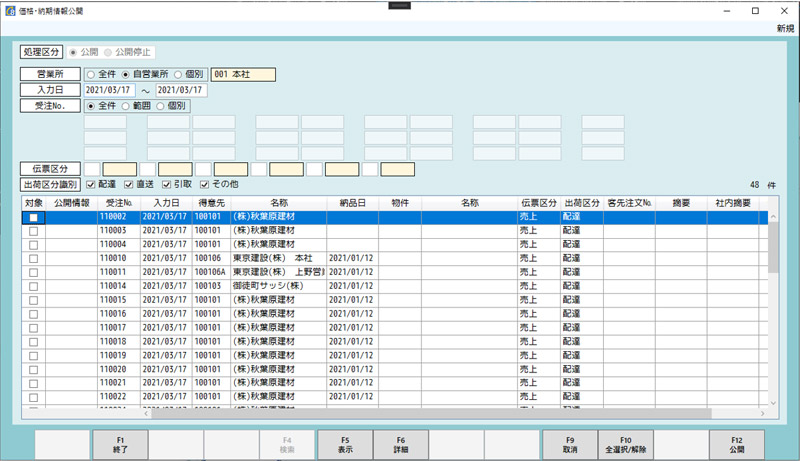Click delivery date of order 110010
The height and width of the screenshot is (461, 800).
pos(353,259)
